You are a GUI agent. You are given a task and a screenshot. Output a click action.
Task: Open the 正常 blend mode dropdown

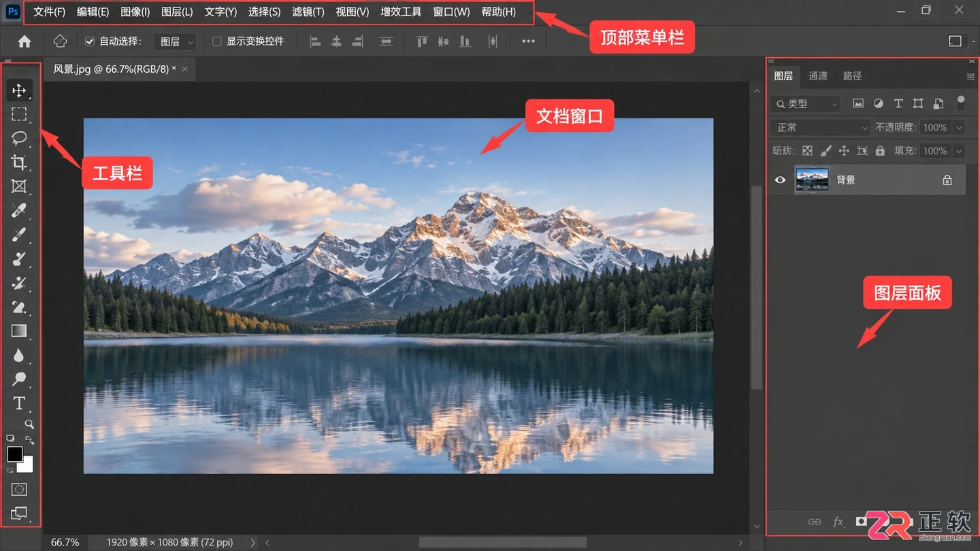pyautogui.click(x=820, y=127)
